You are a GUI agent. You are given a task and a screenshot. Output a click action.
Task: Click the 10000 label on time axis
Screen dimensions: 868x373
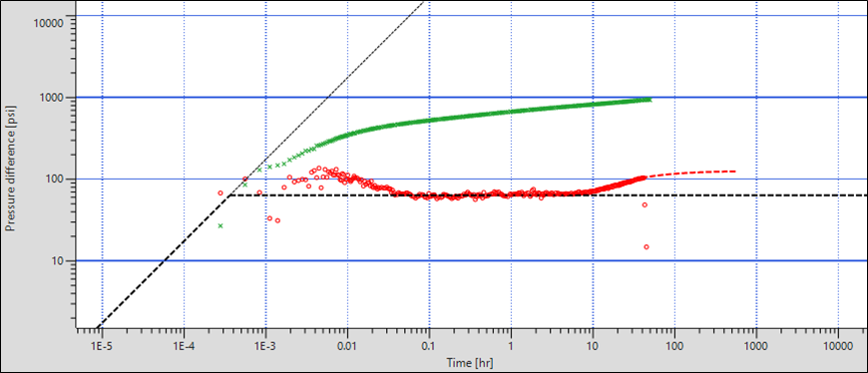click(838, 346)
